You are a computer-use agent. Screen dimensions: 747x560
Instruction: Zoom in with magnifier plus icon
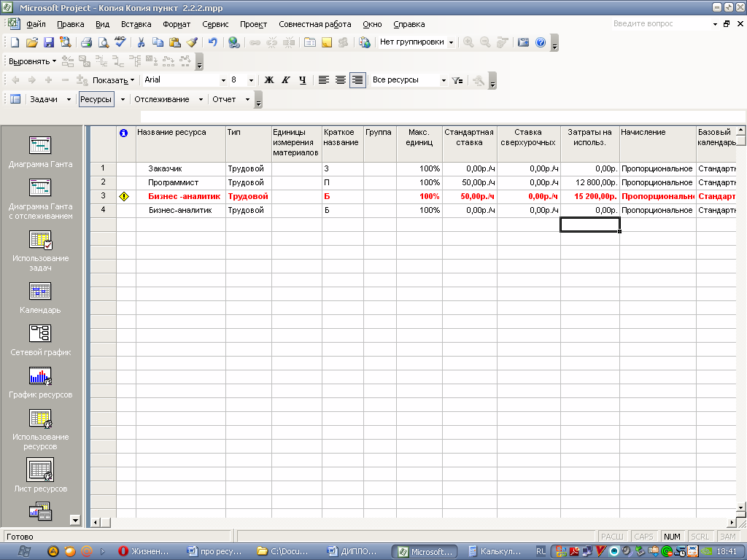(468, 42)
